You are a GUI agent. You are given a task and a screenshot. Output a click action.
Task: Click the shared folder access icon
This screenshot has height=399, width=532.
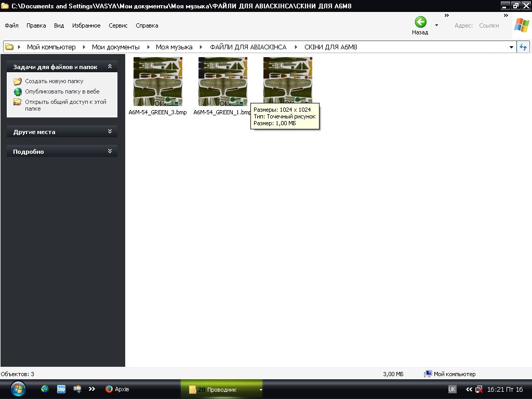[18, 102]
